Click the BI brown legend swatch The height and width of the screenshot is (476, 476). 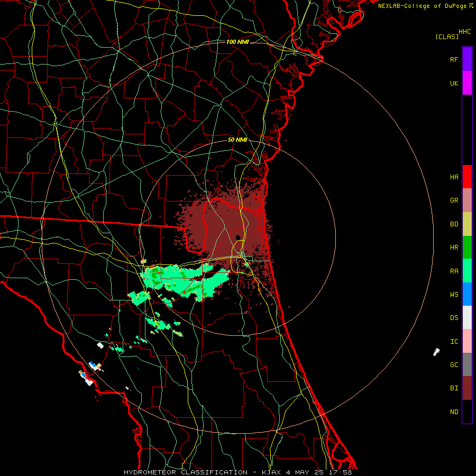[x=467, y=388]
